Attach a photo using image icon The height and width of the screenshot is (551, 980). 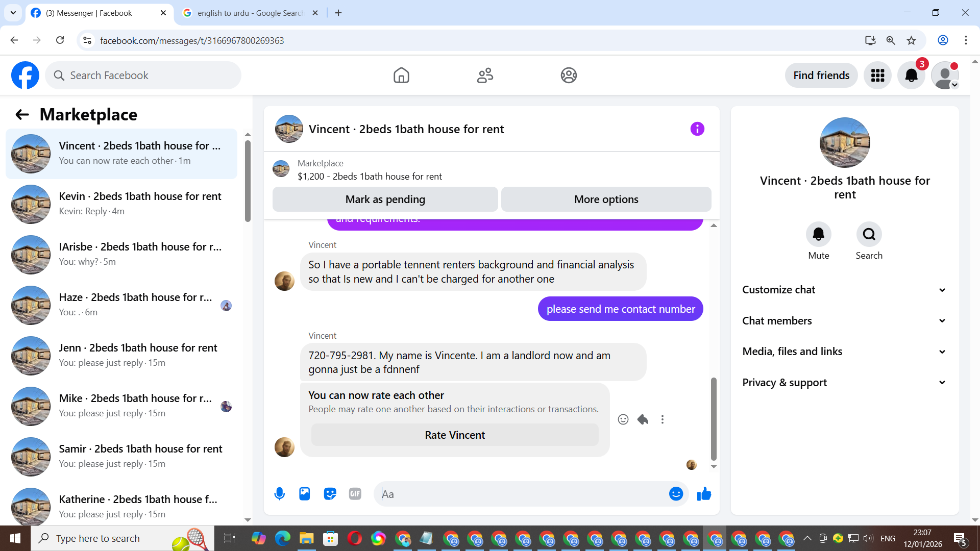305,494
